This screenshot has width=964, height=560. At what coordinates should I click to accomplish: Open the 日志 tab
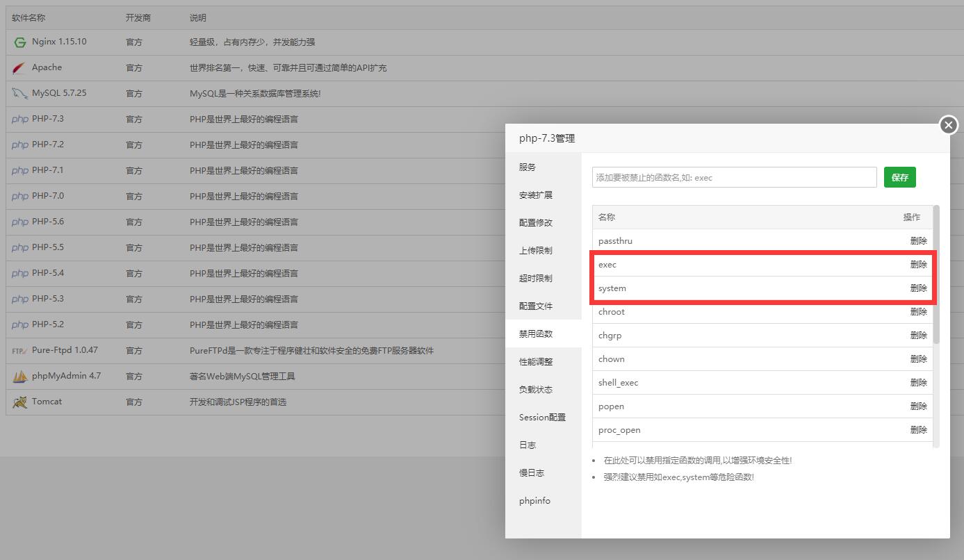click(x=544, y=445)
